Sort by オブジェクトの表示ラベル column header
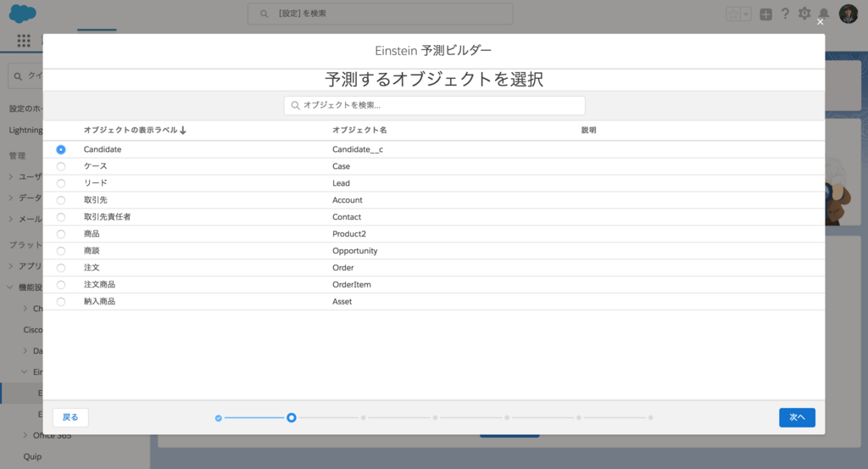Screen dimensions: 868x469 135,130
